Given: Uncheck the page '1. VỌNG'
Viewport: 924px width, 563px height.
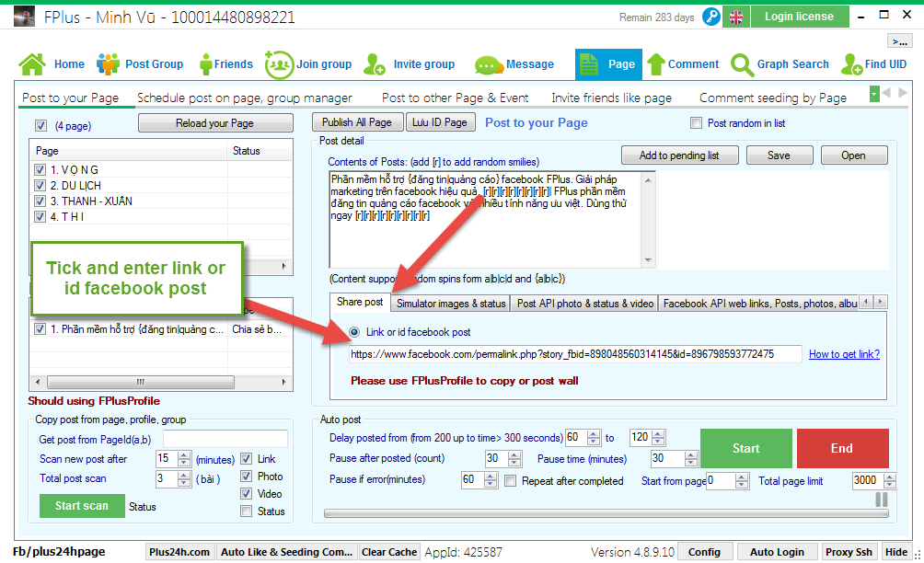Looking at the screenshot, I should (x=40, y=169).
